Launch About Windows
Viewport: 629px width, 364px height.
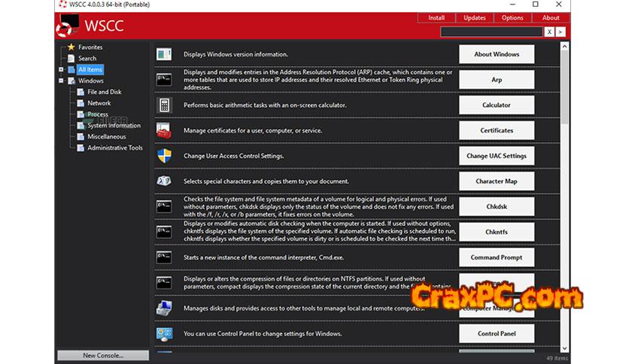point(497,54)
